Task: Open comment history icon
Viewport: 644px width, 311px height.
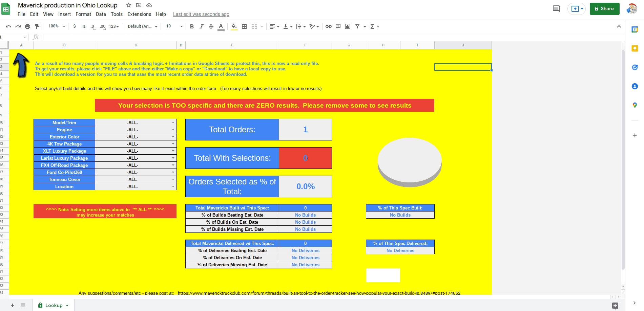Action: (556, 9)
